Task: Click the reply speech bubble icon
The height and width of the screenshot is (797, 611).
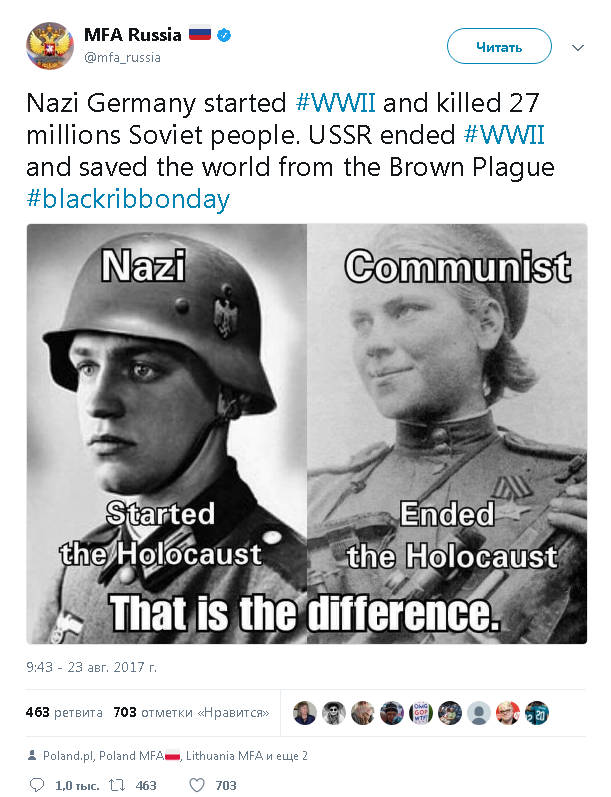Action: tap(37, 786)
